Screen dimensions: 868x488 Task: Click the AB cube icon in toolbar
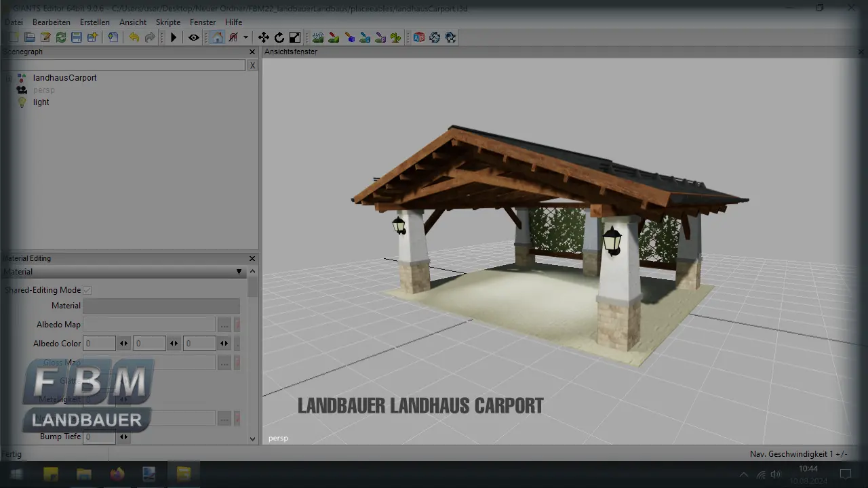point(418,37)
